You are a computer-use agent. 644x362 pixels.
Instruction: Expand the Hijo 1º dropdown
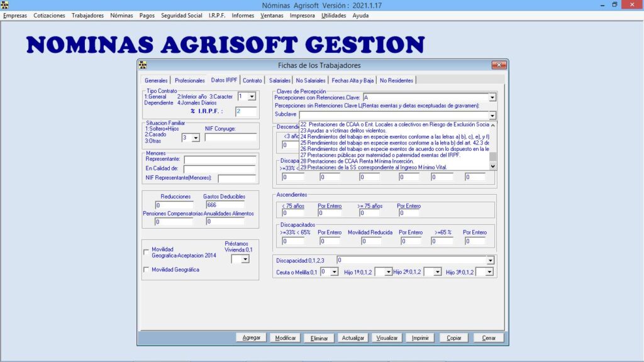(388, 272)
